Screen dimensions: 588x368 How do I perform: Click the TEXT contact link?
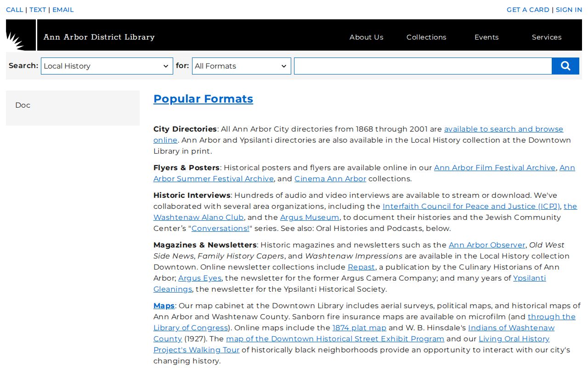pos(38,10)
